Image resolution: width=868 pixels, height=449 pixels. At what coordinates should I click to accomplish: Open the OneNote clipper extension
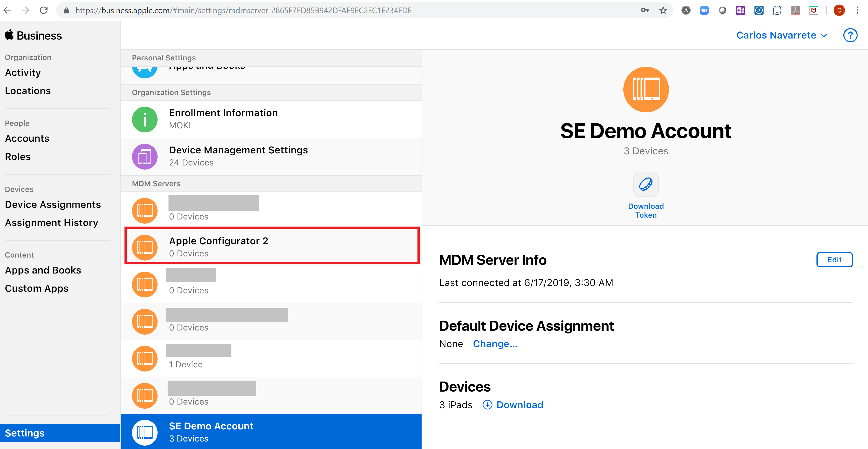pyautogui.click(x=741, y=10)
